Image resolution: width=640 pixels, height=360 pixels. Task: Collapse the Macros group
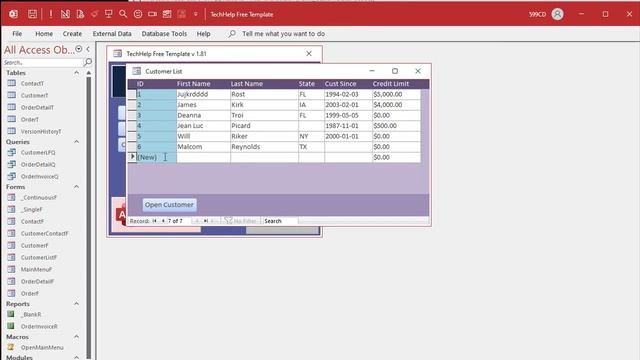tap(76, 337)
